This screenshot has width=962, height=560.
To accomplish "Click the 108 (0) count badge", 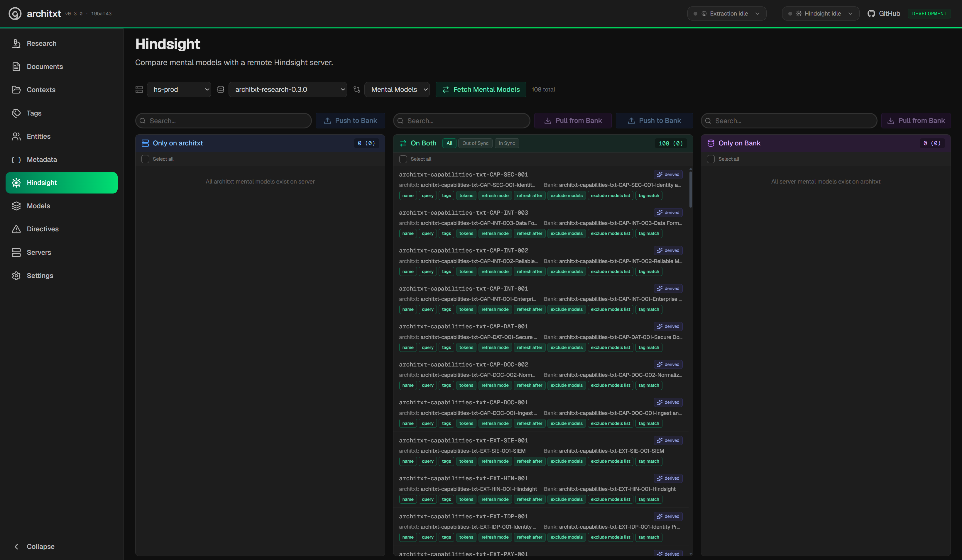I will (x=670, y=143).
